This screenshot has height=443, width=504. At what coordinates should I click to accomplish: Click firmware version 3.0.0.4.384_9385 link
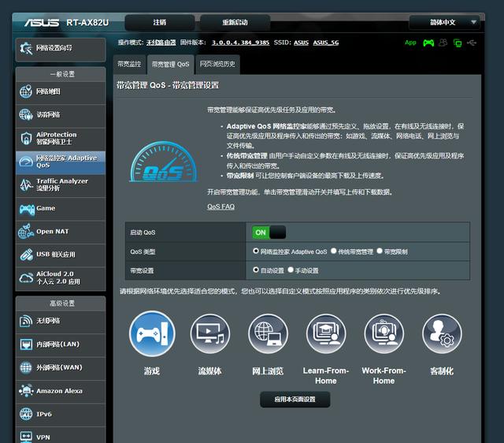click(240, 43)
